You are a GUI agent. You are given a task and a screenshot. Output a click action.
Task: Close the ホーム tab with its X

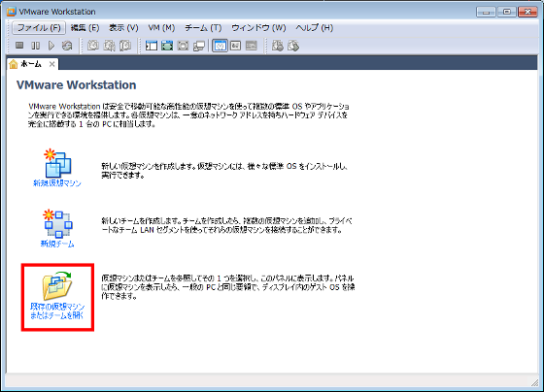[51, 64]
